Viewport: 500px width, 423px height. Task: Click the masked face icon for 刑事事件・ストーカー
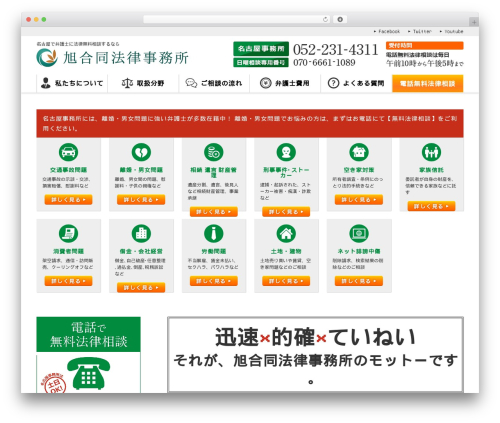[x=286, y=152]
